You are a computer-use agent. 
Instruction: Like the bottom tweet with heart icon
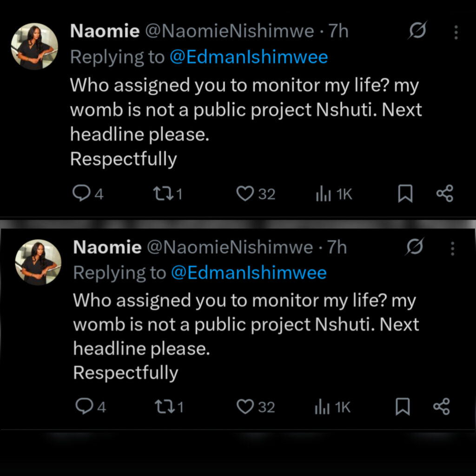(x=245, y=407)
